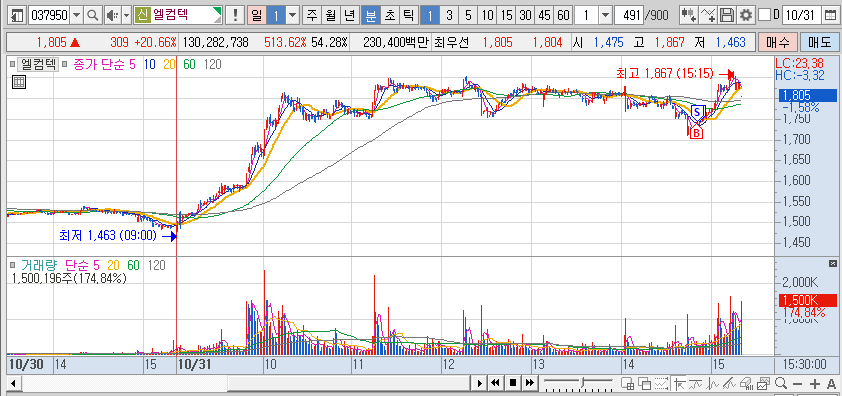Image resolution: width=842 pixels, height=396 pixels.
Task: Select the 초 (second) period toggle
Action: pos(389,15)
